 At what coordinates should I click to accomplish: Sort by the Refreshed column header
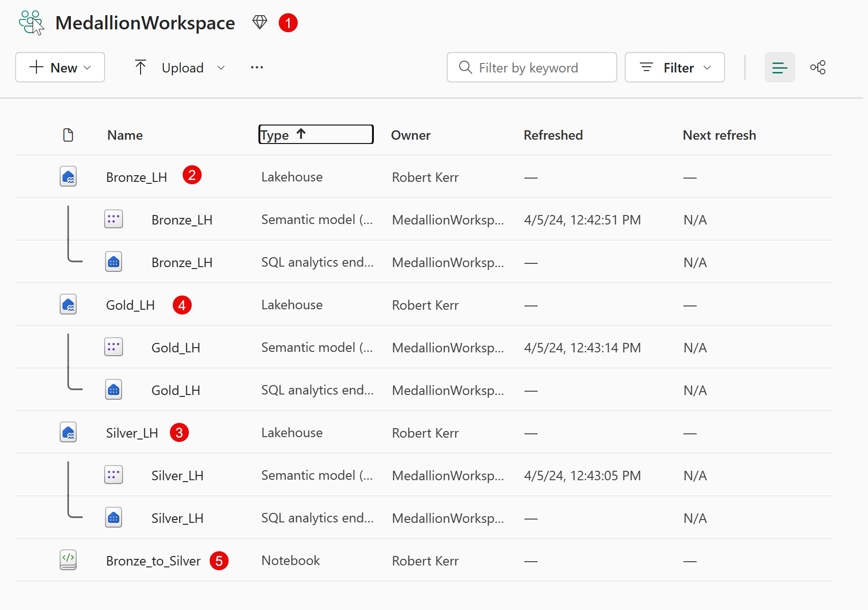(553, 135)
